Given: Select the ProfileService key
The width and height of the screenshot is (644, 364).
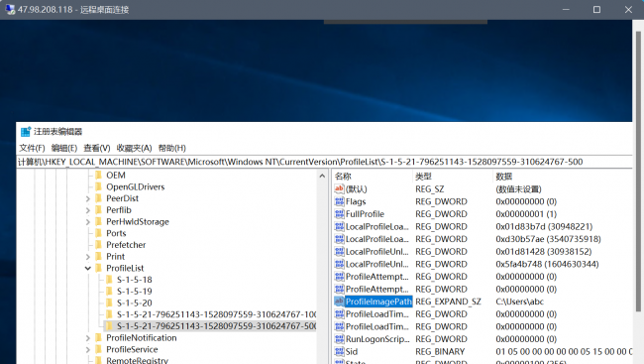Looking at the screenshot, I should point(132,349).
